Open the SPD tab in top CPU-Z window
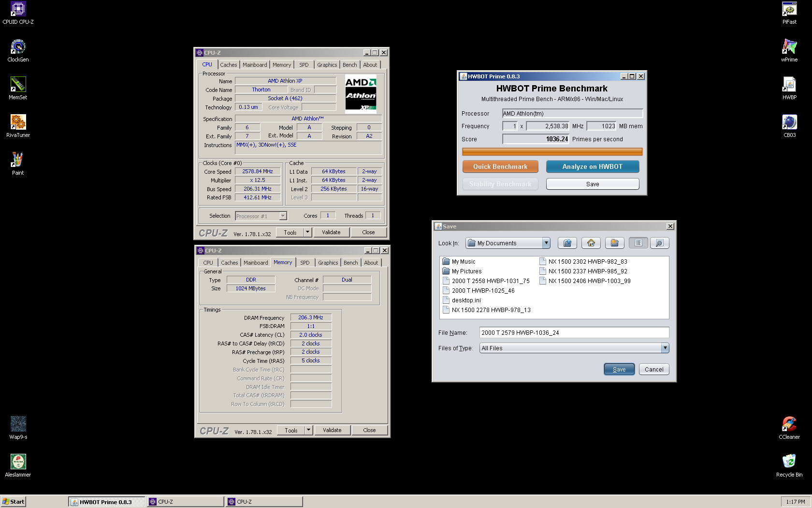Image resolution: width=812 pixels, height=508 pixels. [x=304, y=65]
